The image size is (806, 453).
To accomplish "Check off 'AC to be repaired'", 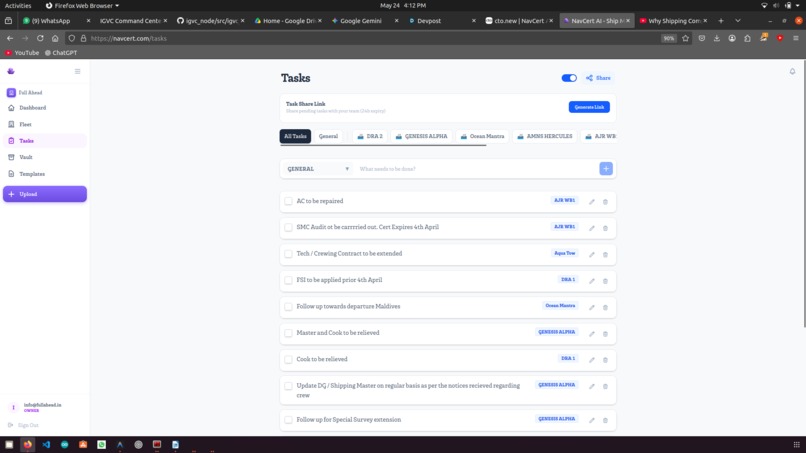I will [x=288, y=201].
